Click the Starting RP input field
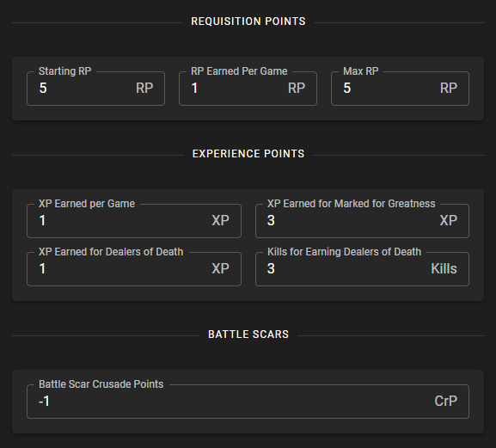 click(x=95, y=89)
